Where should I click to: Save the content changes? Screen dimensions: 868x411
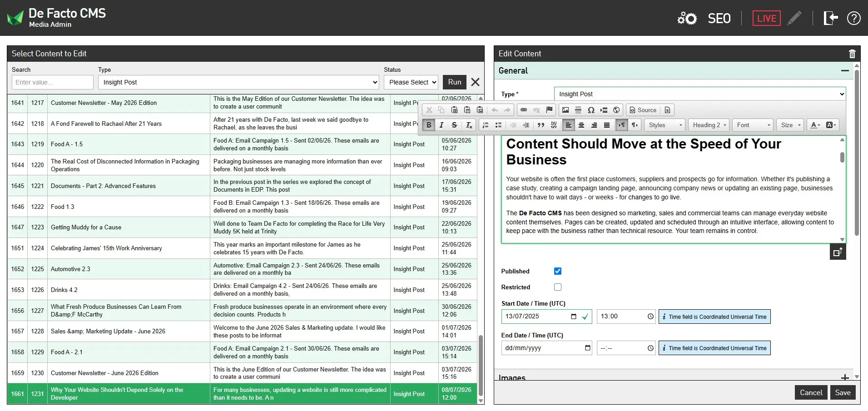pos(843,393)
